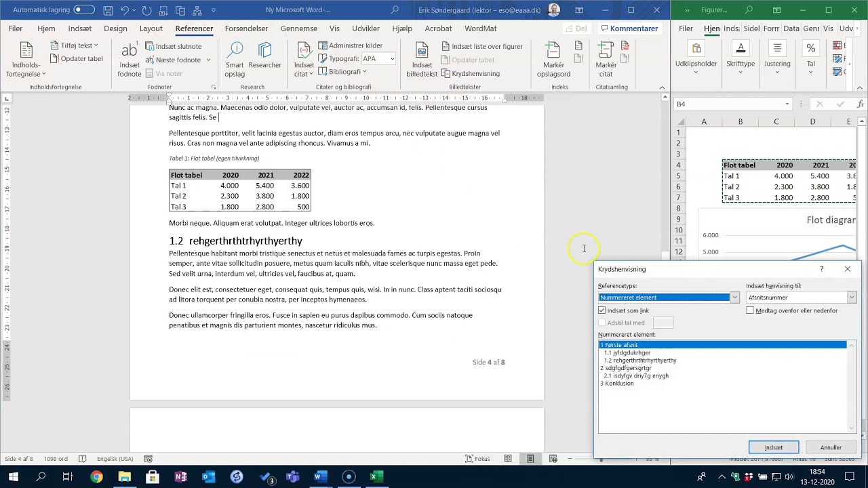Open Indholdsfortegnelse table of contents menu
The height and width of the screenshot is (488, 868).
click(26, 60)
